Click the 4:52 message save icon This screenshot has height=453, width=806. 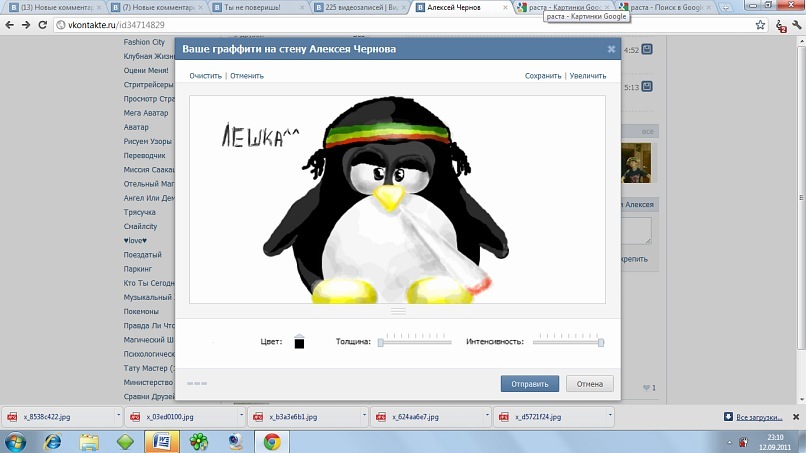pos(647,49)
